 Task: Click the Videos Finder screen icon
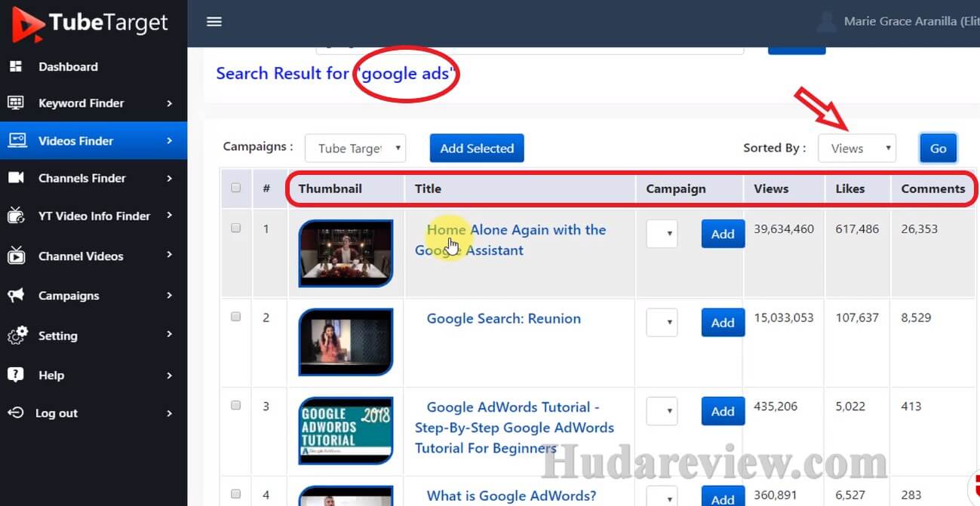coord(17,140)
